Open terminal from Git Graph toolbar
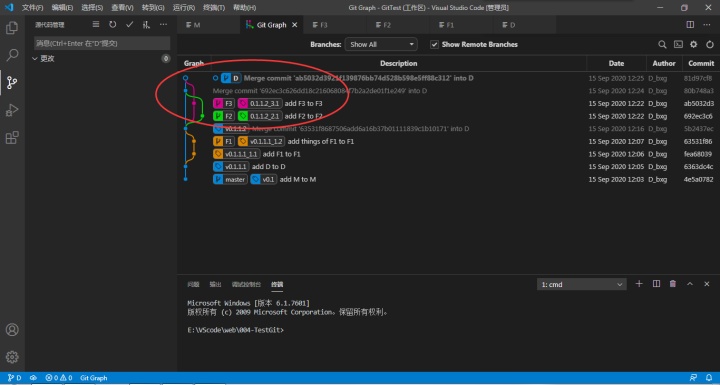The image size is (720, 385). point(678,45)
